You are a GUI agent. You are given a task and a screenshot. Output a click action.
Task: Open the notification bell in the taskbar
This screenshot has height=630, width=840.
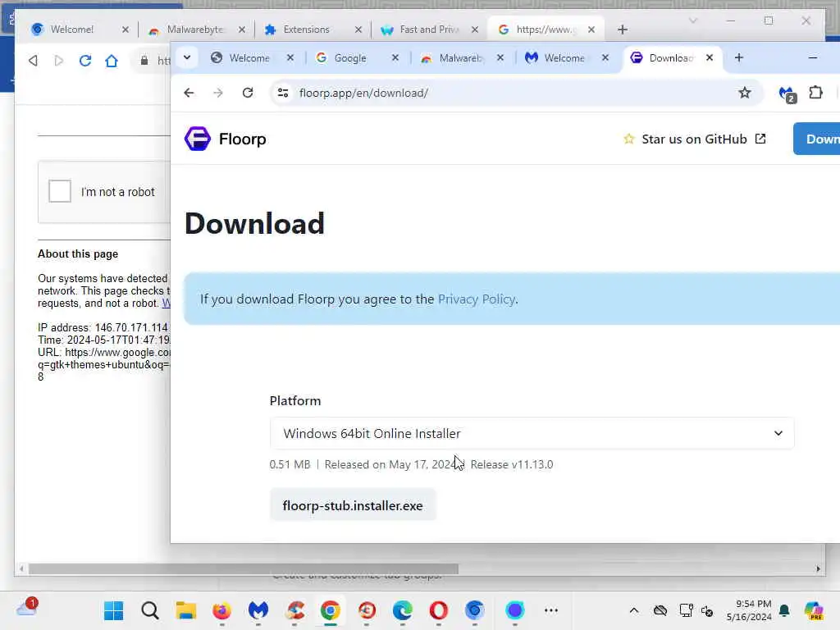coord(784,610)
